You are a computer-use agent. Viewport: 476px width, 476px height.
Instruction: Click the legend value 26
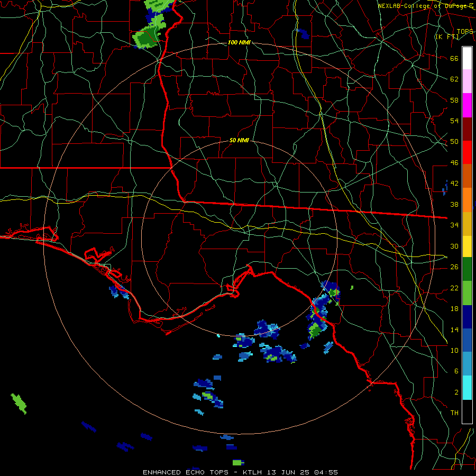coord(454,267)
